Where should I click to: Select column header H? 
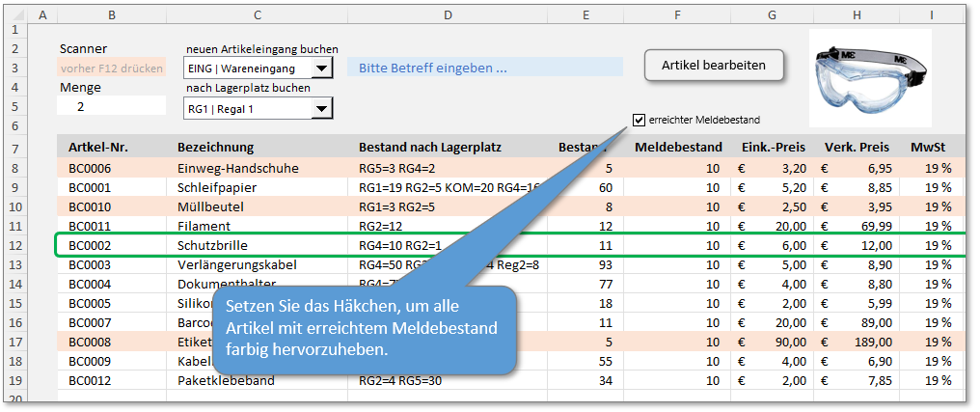click(x=856, y=15)
